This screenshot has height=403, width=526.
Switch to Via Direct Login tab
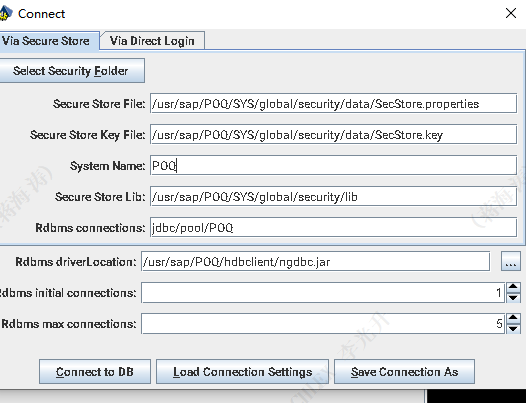(x=152, y=41)
